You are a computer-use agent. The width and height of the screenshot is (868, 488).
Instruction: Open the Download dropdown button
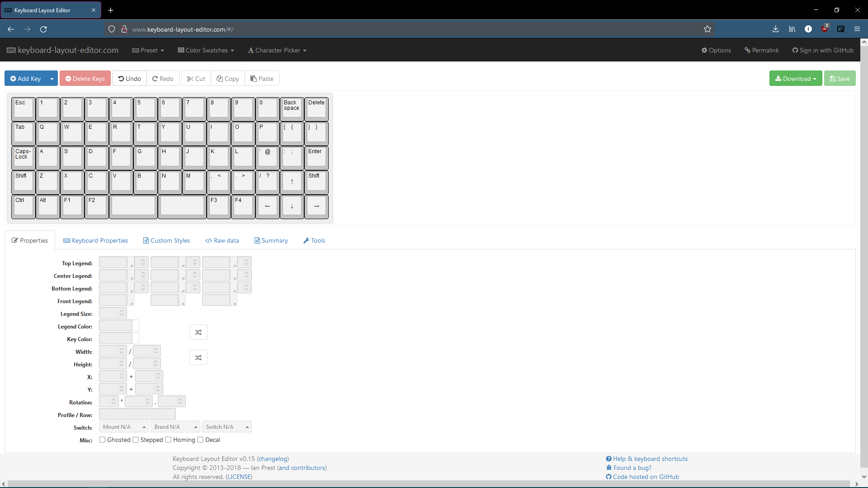(796, 79)
